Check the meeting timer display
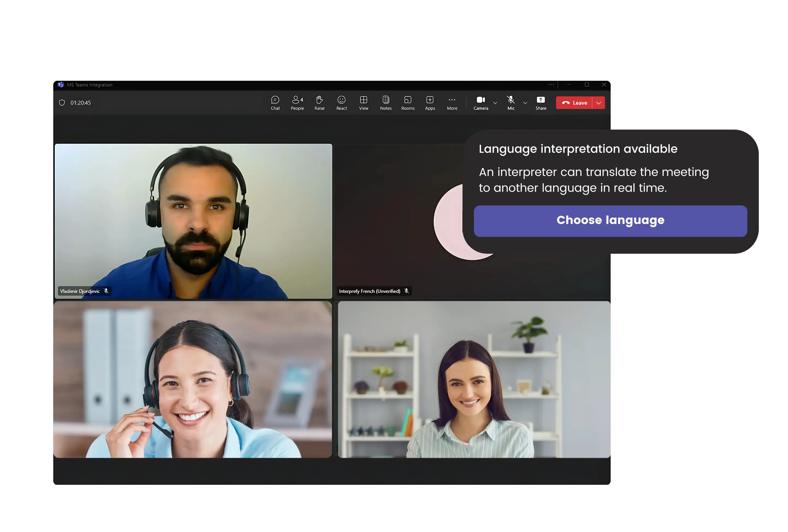The width and height of the screenshot is (788, 532). 80,103
